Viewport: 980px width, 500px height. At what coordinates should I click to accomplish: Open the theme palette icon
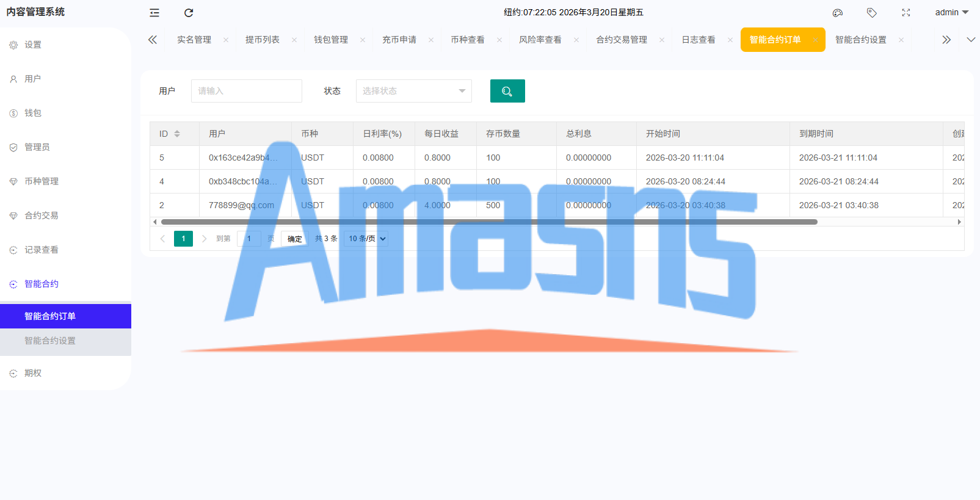pos(838,13)
